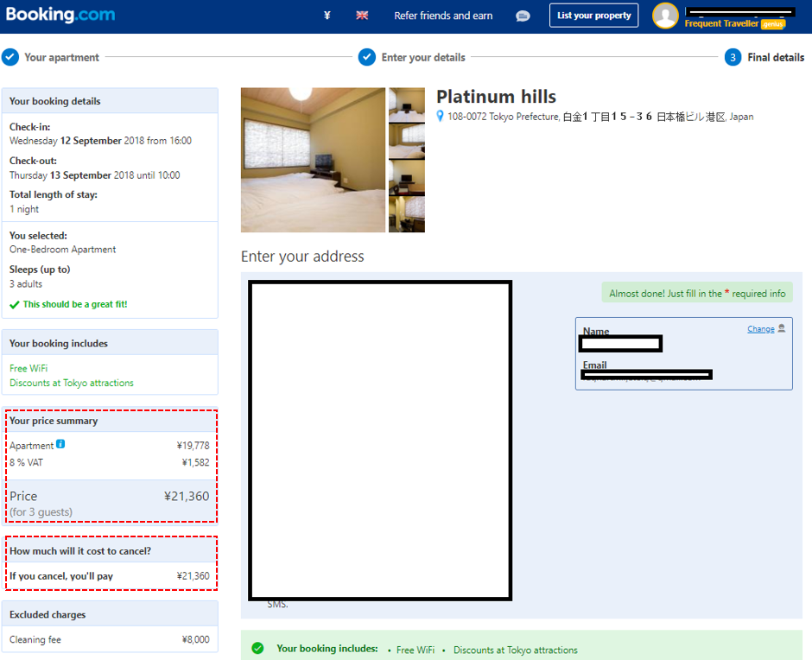Select the Final details step
Viewport: 812px width, 660px height.
pos(776,57)
